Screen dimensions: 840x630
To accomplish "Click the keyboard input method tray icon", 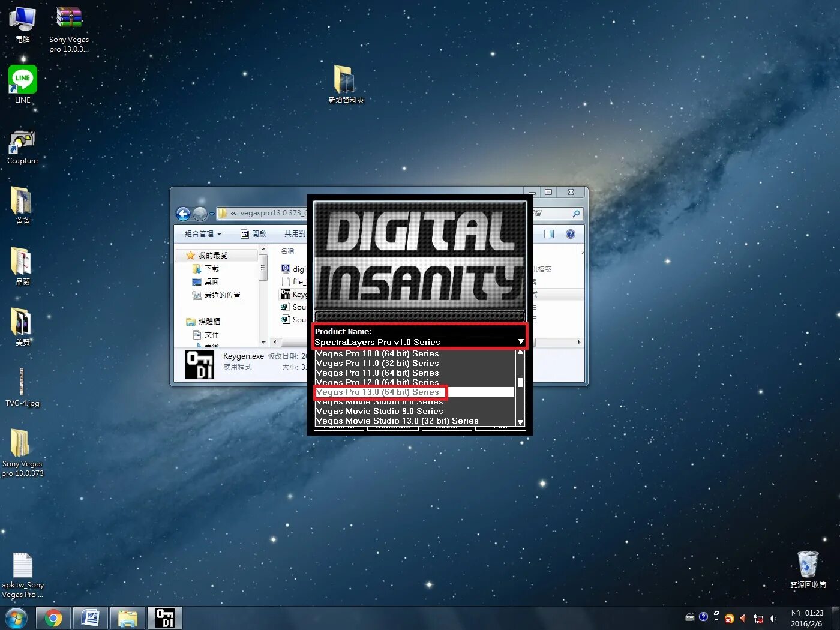I will coord(690,617).
